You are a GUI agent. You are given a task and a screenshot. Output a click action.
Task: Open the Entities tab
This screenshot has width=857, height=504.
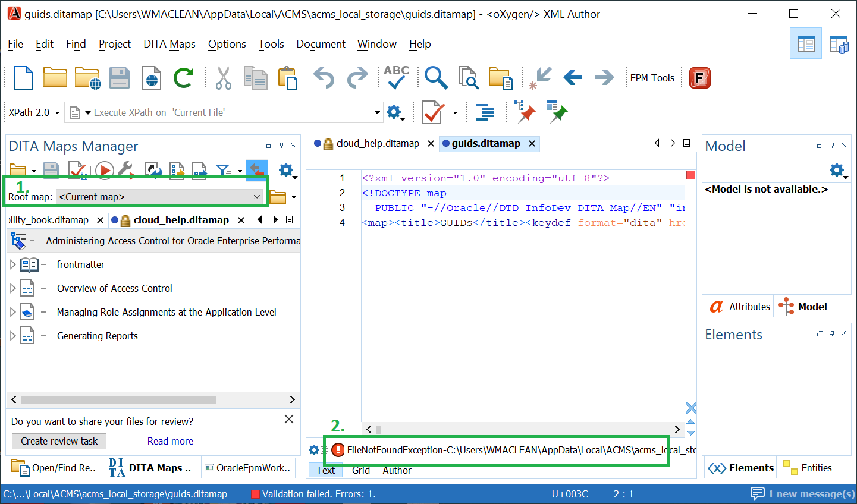808,468
